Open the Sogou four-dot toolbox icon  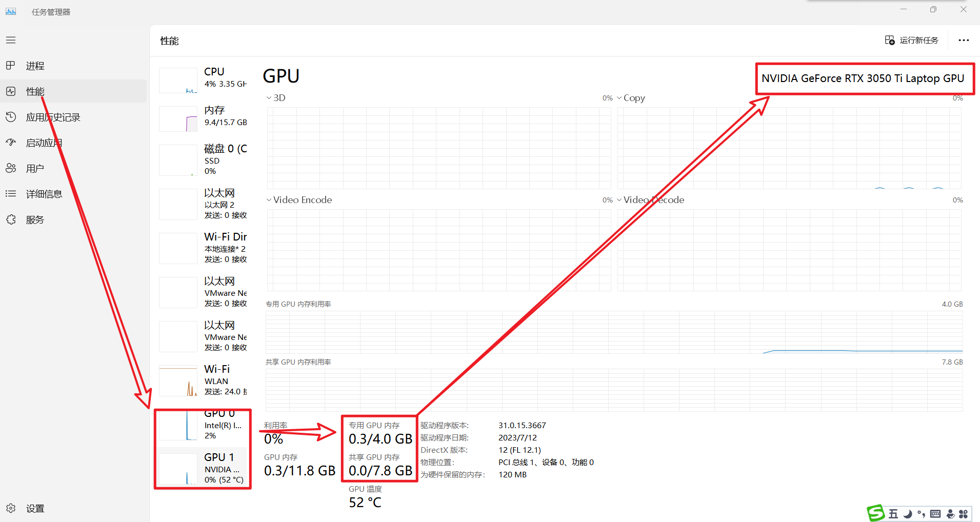pos(963,514)
